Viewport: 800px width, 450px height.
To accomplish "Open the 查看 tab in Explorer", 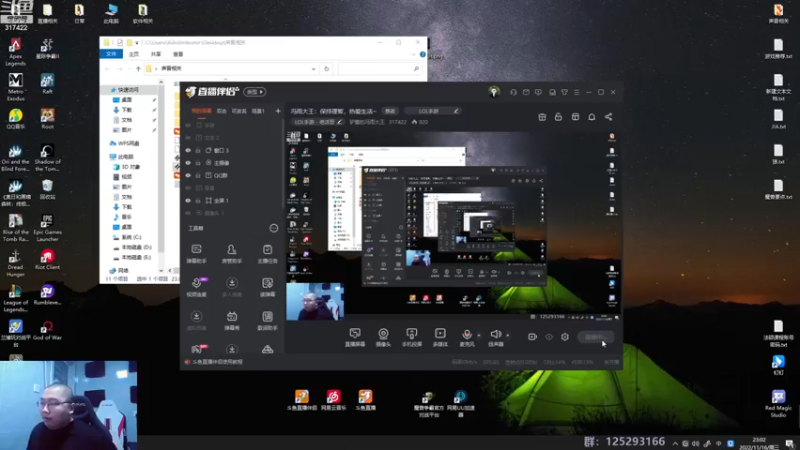I will 178,54.
